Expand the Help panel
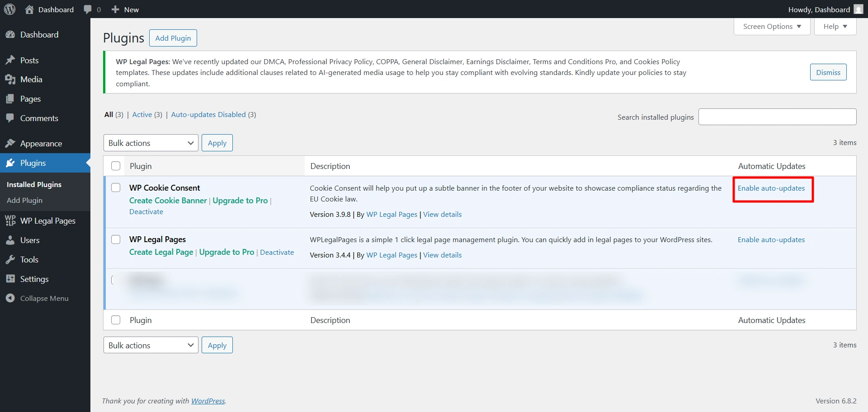This screenshot has height=412, width=868. (834, 26)
